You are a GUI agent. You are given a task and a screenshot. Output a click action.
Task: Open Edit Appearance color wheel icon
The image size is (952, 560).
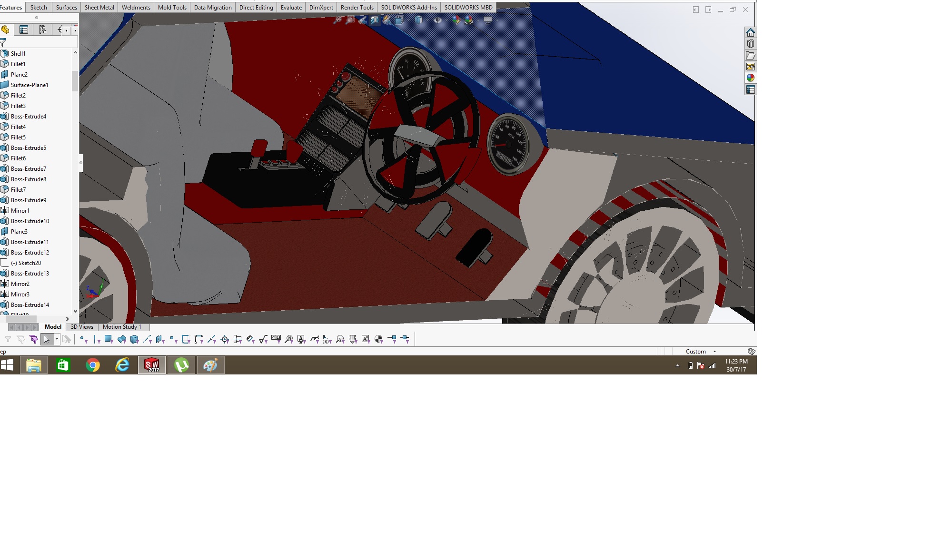pos(456,20)
